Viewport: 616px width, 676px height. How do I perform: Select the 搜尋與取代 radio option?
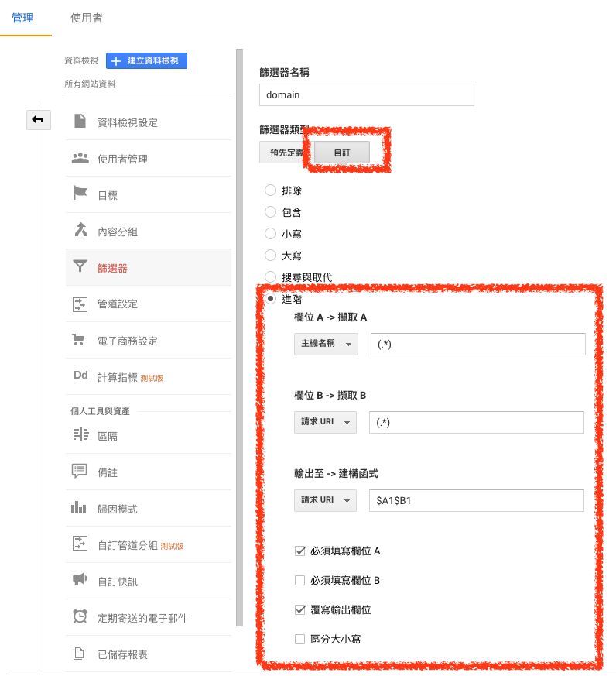[270, 276]
